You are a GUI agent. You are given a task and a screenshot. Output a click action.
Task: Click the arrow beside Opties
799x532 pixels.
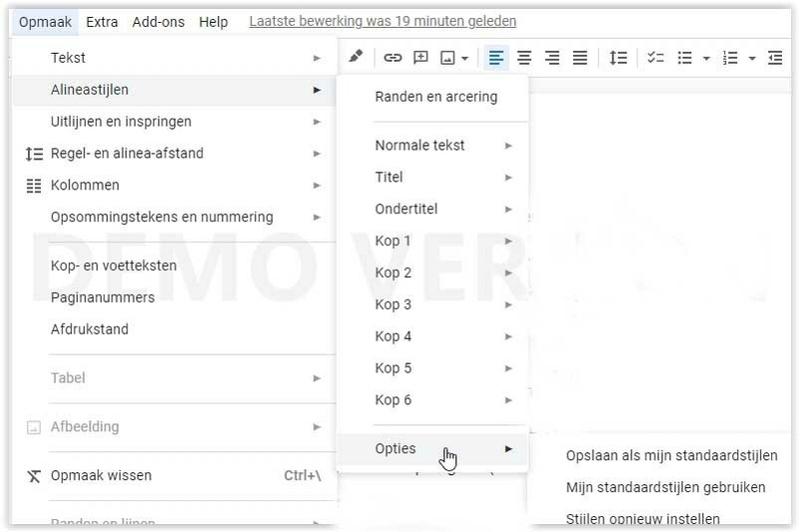[508, 449]
